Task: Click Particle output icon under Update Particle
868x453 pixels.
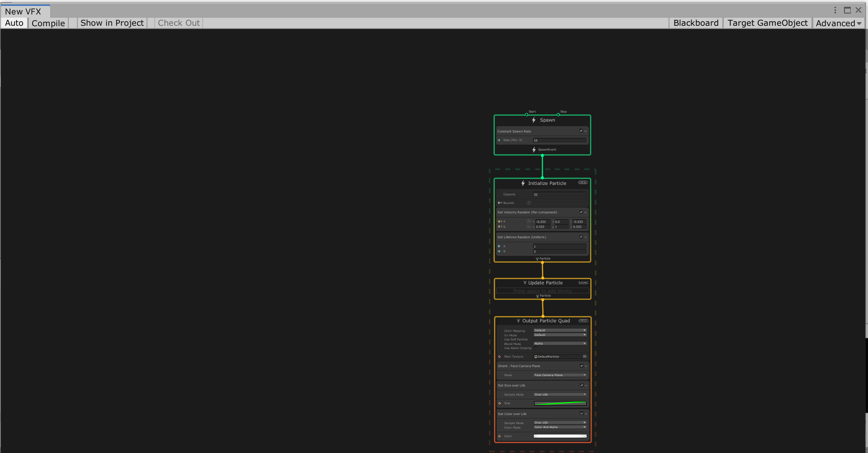Action: coord(538,296)
